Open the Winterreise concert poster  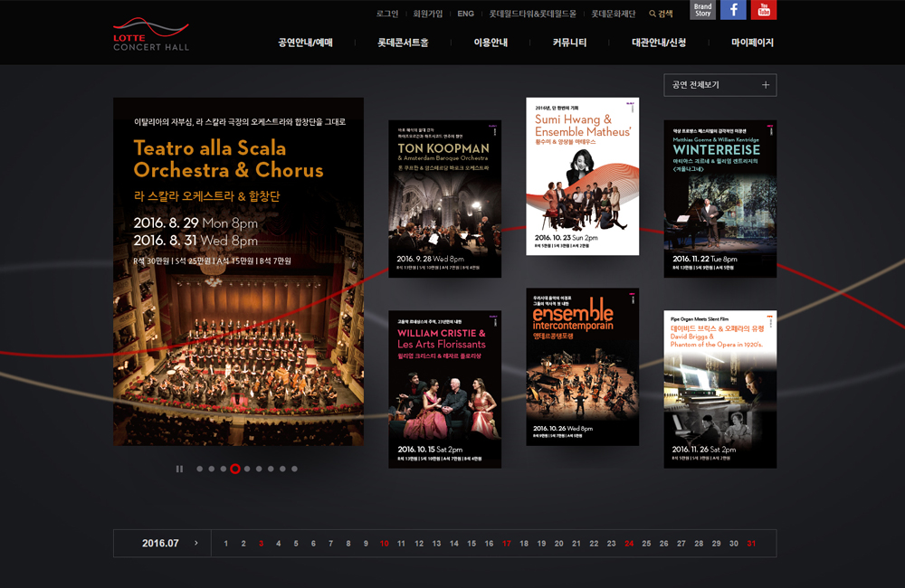[x=720, y=198]
